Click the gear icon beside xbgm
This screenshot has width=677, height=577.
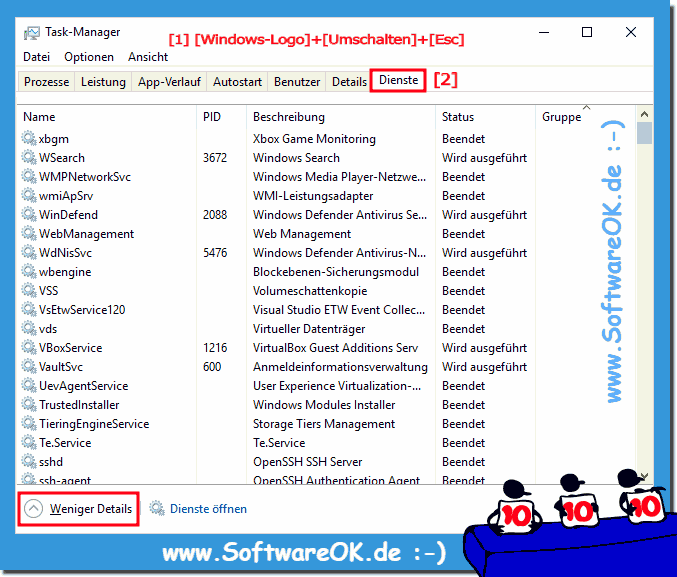point(29,138)
